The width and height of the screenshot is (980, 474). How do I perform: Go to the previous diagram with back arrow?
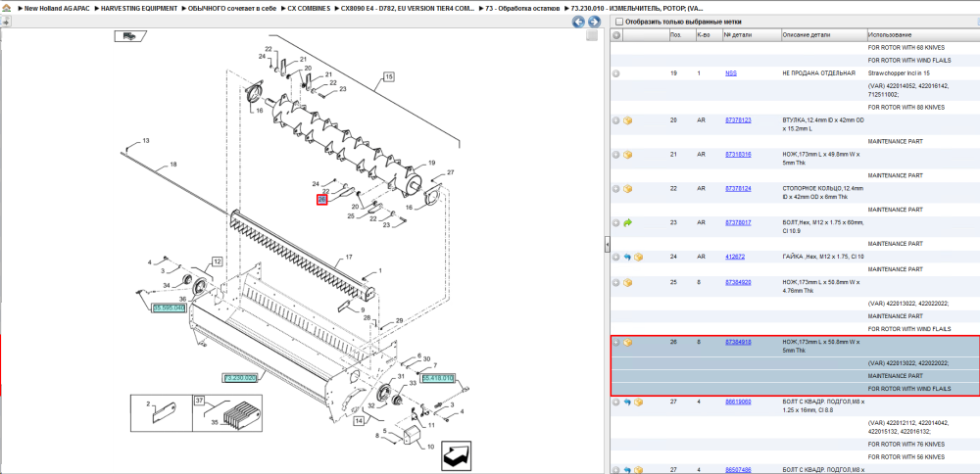[579, 22]
